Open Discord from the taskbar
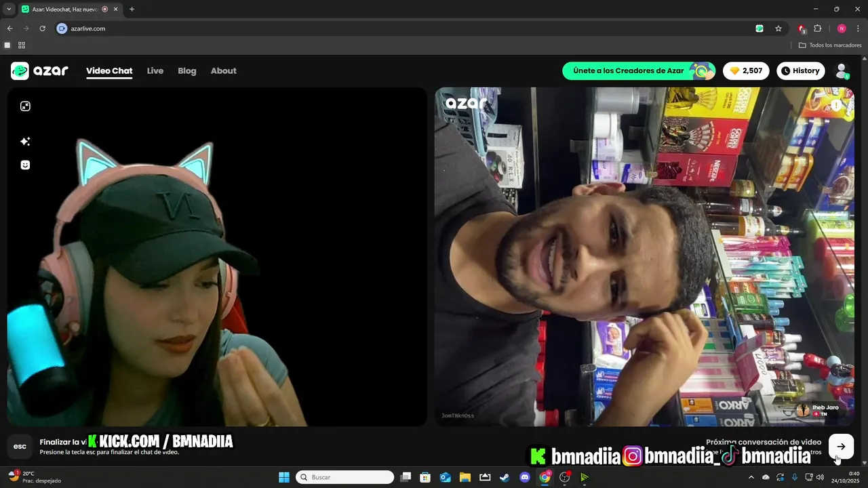 pyautogui.click(x=524, y=477)
